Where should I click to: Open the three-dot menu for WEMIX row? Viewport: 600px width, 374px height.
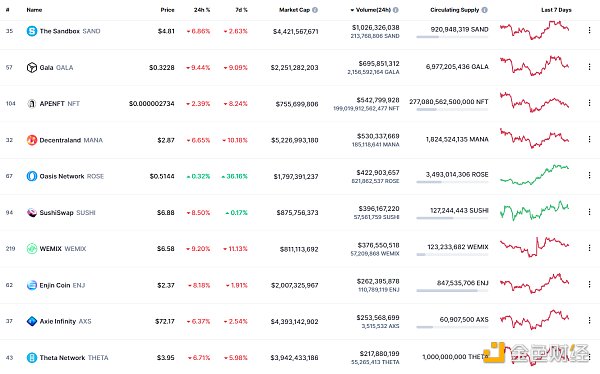pyautogui.click(x=589, y=248)
